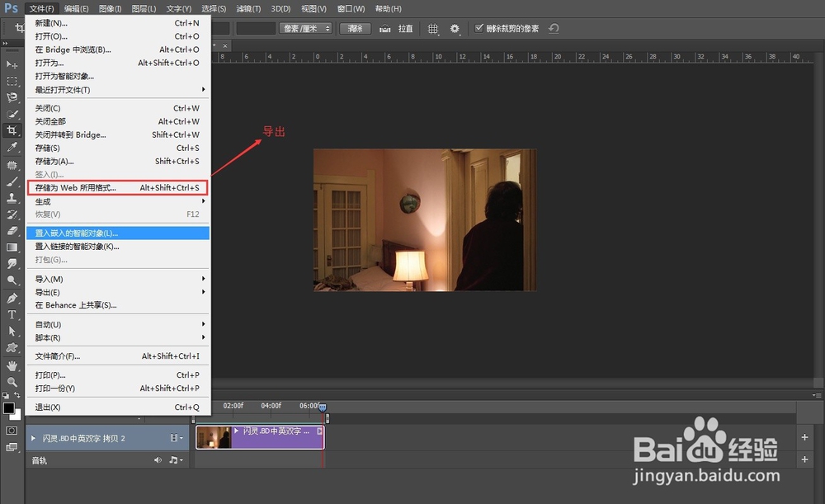
Task: Reset default foreground and background colors
Action: click(5, 395)
